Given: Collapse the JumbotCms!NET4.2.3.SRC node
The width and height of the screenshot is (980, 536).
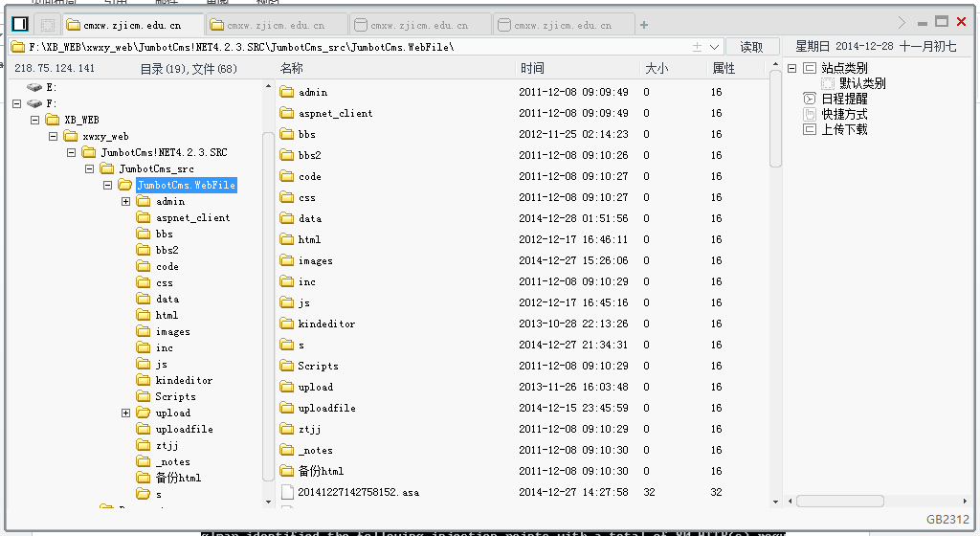Looking at the screenshot, I should pyautogui.click(x=71, y=152).
